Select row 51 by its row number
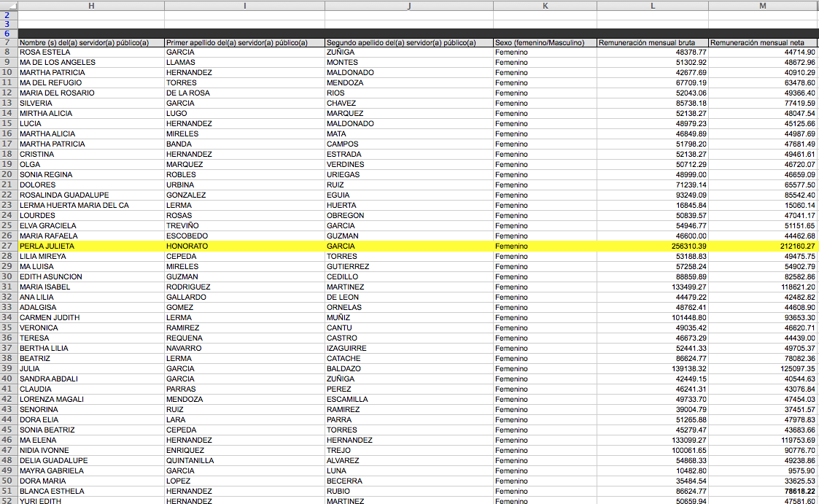819x504 pixels. pyautogui.click(x=8, y=492)
